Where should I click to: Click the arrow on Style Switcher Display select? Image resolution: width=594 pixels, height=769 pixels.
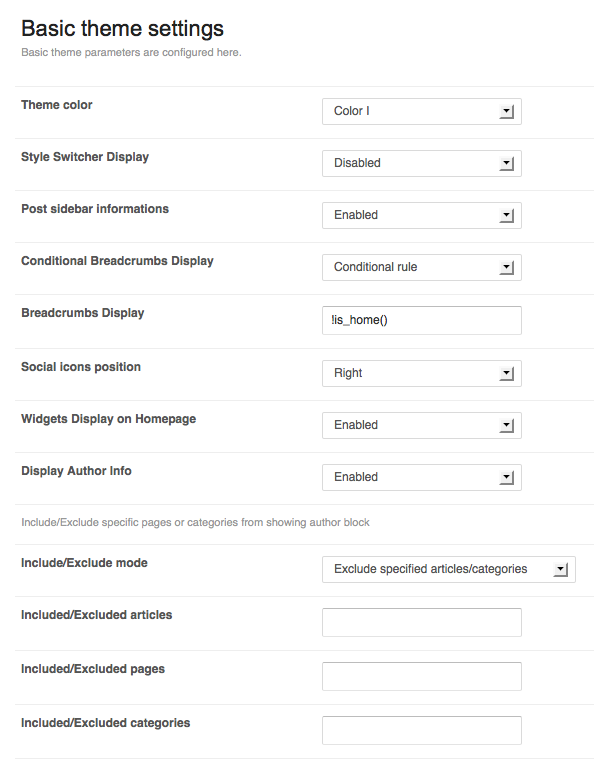[507, 164]
